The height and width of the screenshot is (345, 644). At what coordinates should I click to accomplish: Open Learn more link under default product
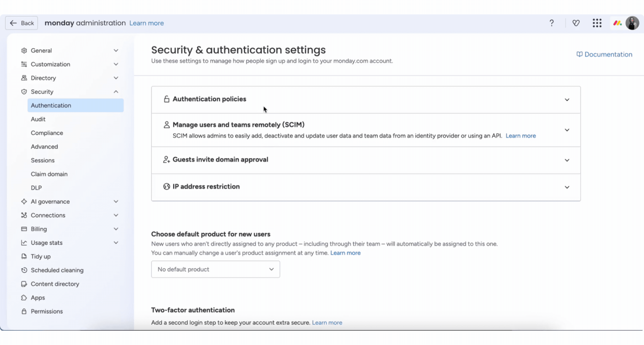pyautogui.click(x=345, y=253)
